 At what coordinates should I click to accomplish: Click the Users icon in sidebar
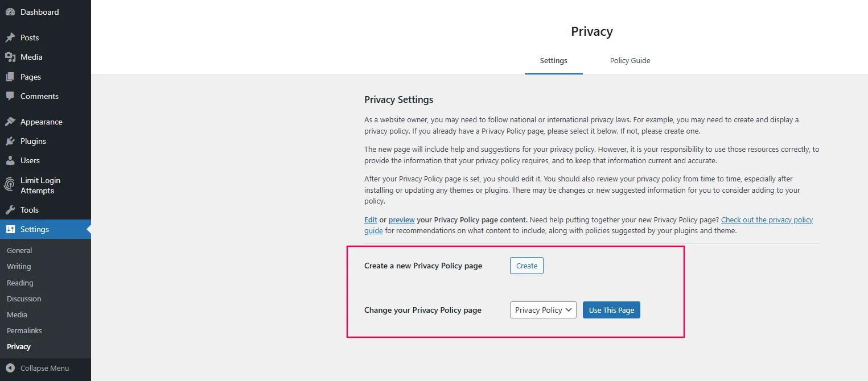[x=11, y=160]
